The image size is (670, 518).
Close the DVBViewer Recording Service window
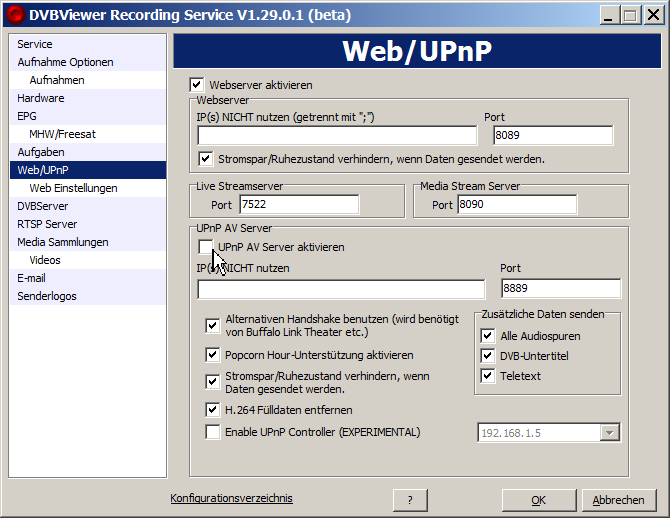tap(653, 15)
